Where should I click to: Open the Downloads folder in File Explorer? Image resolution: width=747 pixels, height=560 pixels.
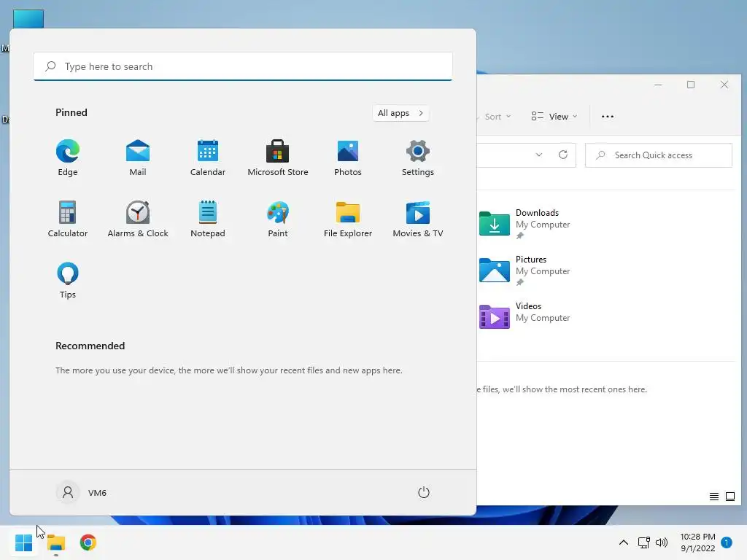[x=525, y=223]
